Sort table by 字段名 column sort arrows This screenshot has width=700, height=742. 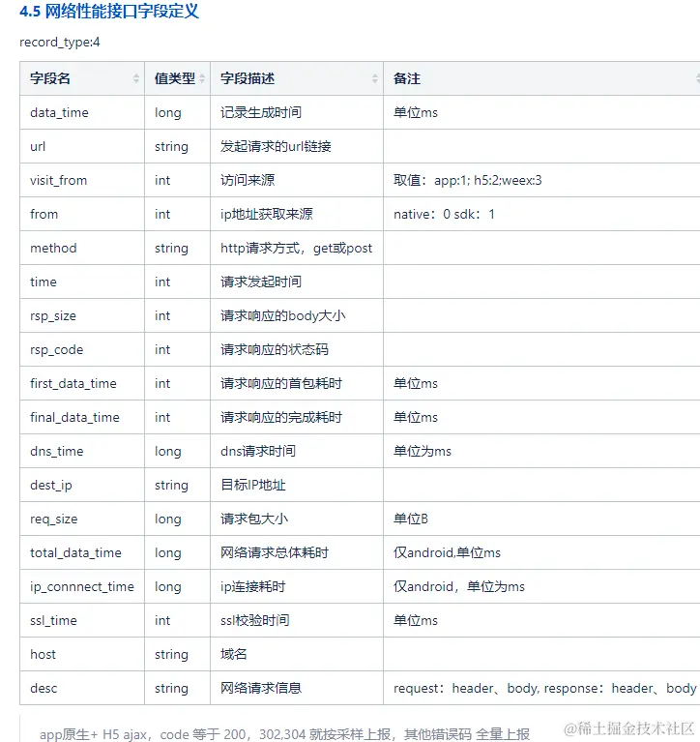point(136,78)
